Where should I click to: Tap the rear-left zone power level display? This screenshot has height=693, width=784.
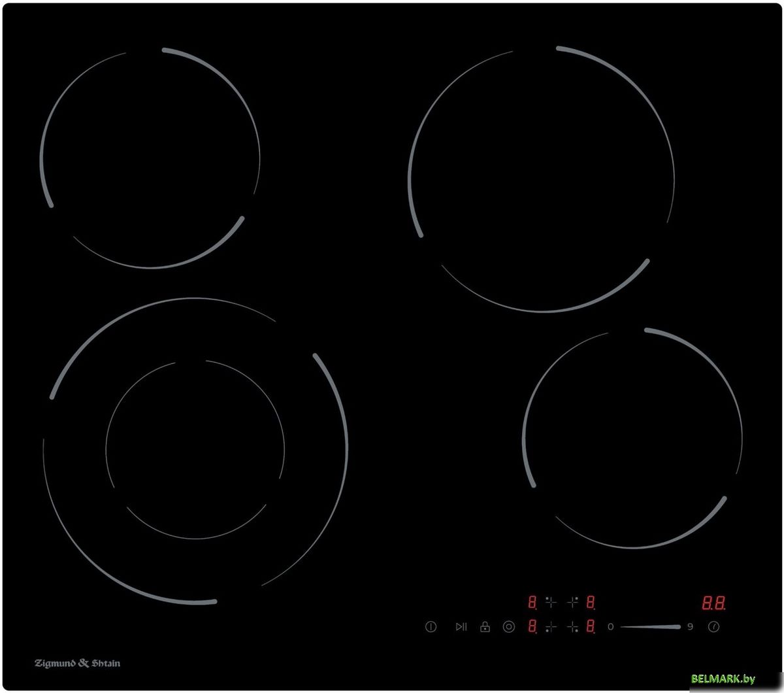[532, 602]
